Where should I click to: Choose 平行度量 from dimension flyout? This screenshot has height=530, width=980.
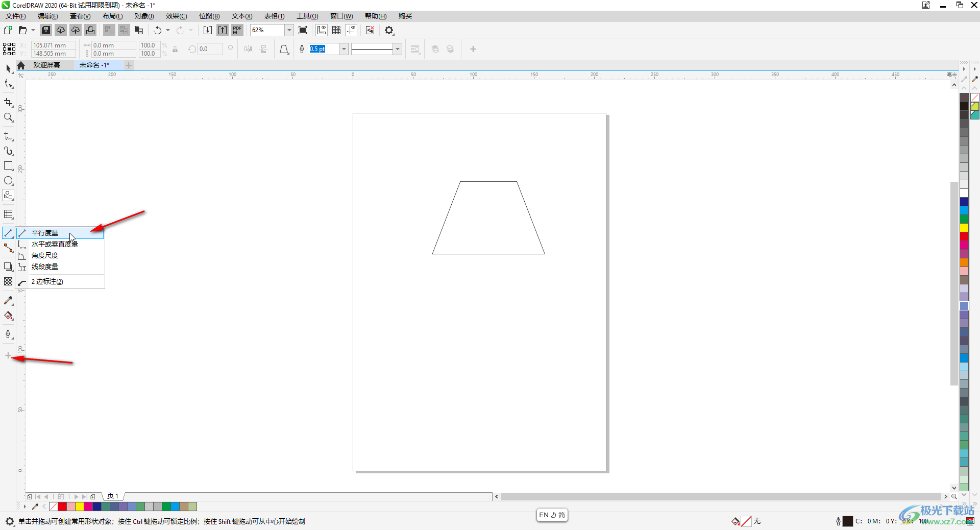tap(60, 233)
